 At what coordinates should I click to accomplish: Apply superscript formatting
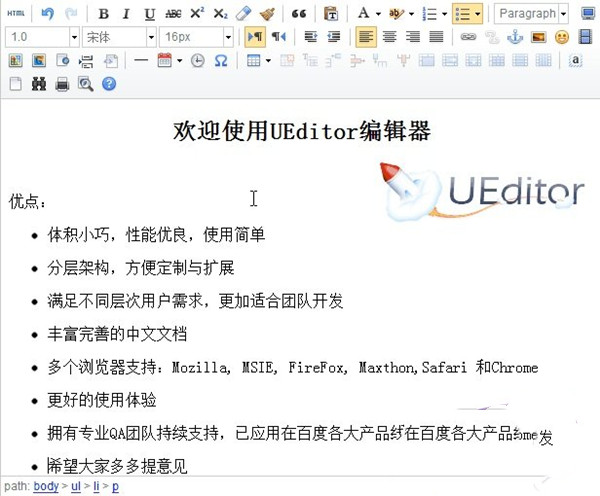click(197, 14)
